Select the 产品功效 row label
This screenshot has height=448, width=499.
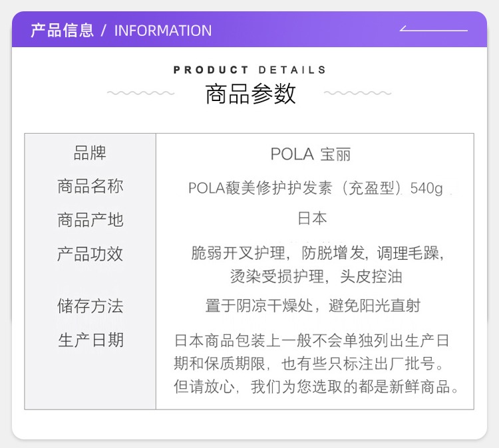point(90,254)
